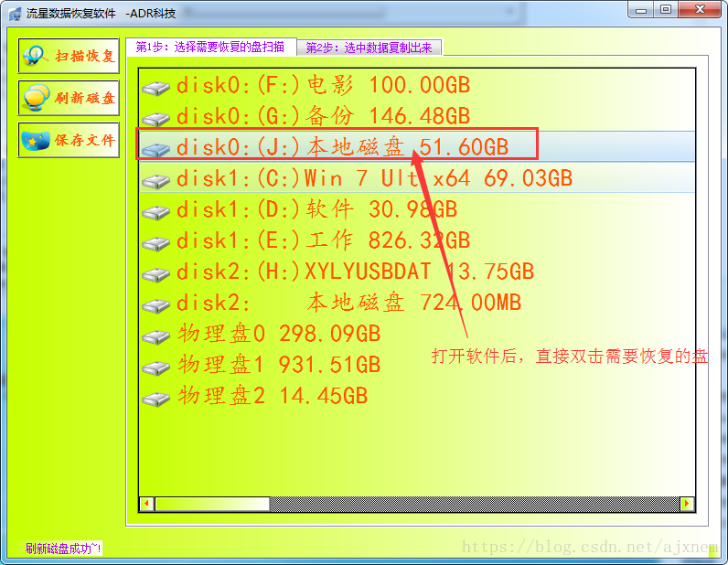Image resolution: width=728 pixels, height=565 pixels.
Task: Click drive icon beside disk1:(D:) 软件
Action: 155,212
